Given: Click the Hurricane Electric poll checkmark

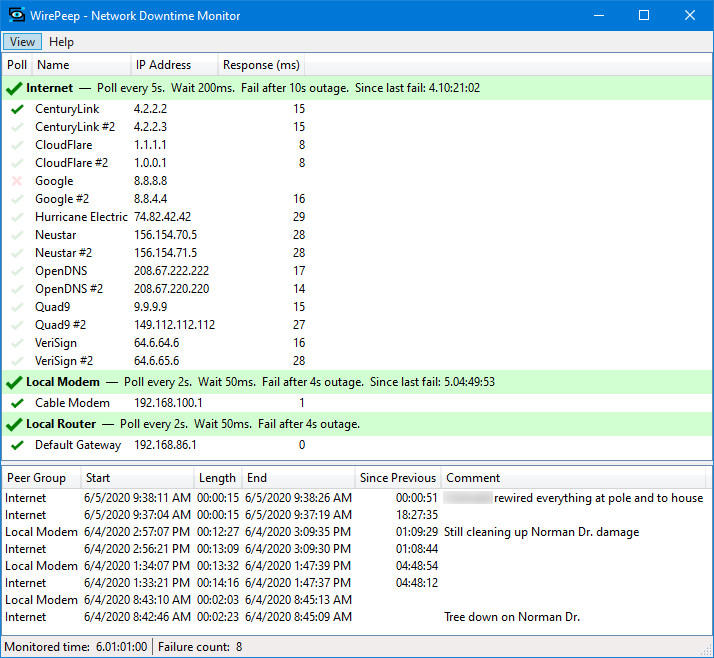Looking at the screenshot, I should [17, 217].
